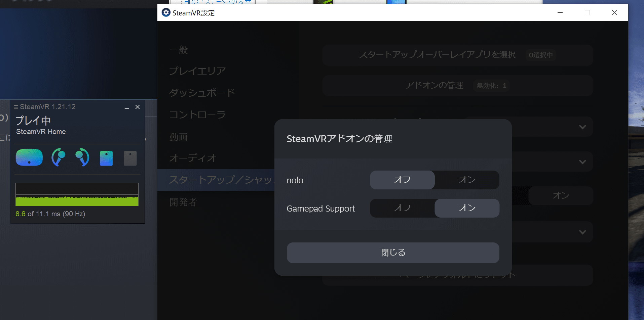This screenshot has width=644, height=320.
Task: Select the オーディオ settings tab
Action: pyautogui.click(x=193, y=158)
